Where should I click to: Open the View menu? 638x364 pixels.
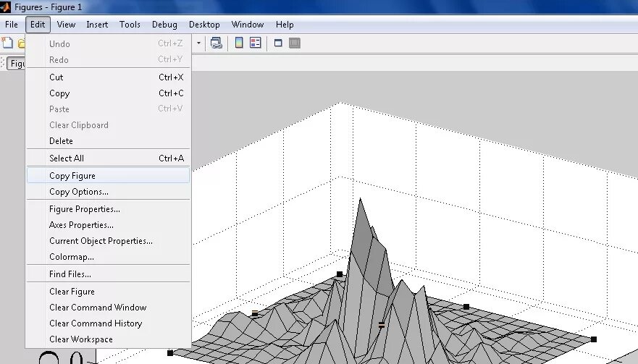[66, 25]
